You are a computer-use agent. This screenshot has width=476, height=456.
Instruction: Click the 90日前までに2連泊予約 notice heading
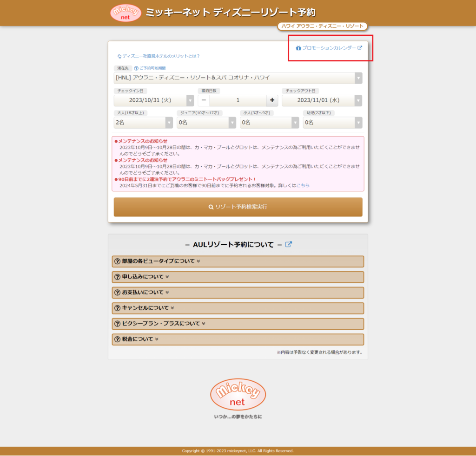click(x=187, y=180)
